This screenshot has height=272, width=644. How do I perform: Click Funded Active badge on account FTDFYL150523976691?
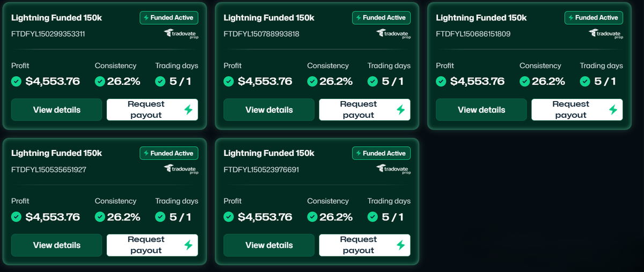coord(382,153)
